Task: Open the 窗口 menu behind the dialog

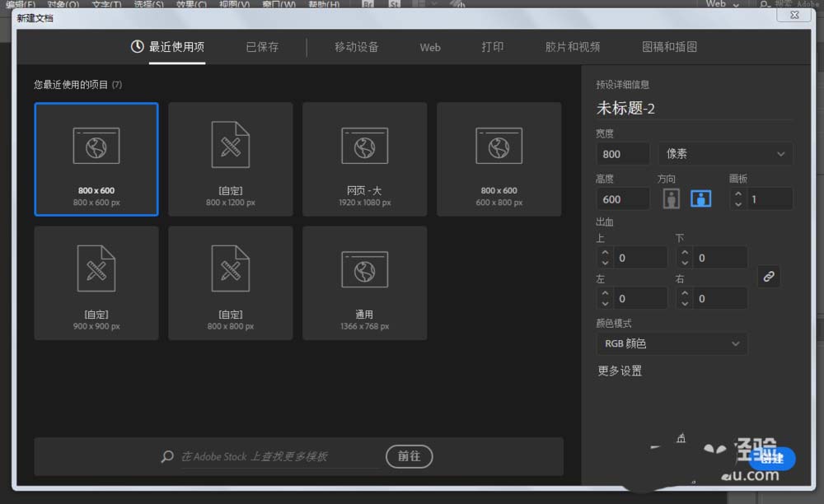Action: (x=279, y=4)
